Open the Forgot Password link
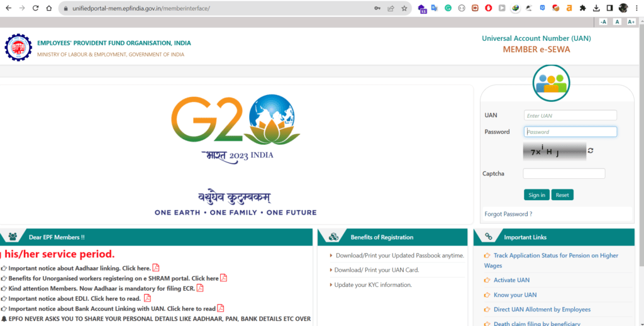This screenshot has height=326, width=644. (508, 214)
